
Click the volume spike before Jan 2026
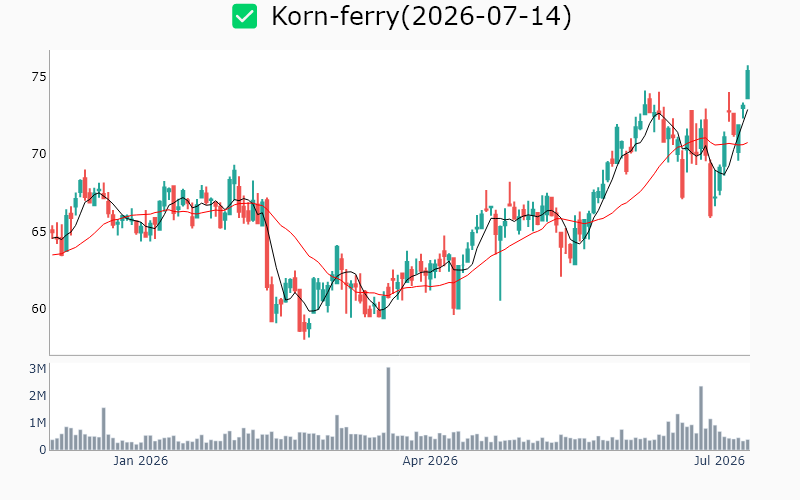tap(104, 429)
